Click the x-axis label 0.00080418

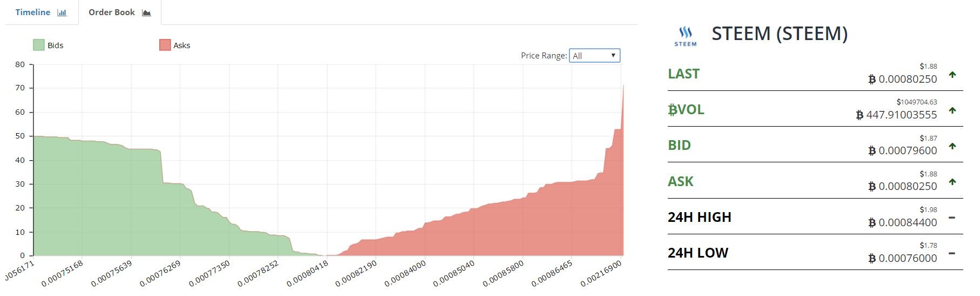pyautogui.click(x=307, y=274)
